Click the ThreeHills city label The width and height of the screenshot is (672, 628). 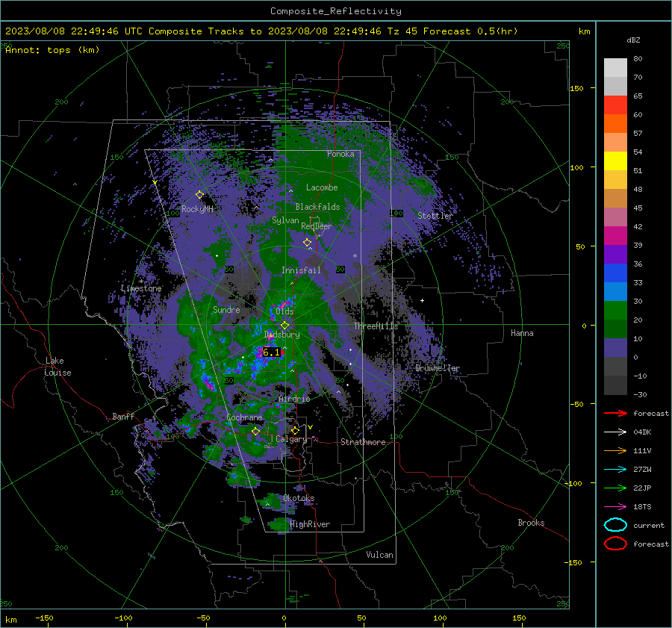pyautogui.click(x=376, y=326)
